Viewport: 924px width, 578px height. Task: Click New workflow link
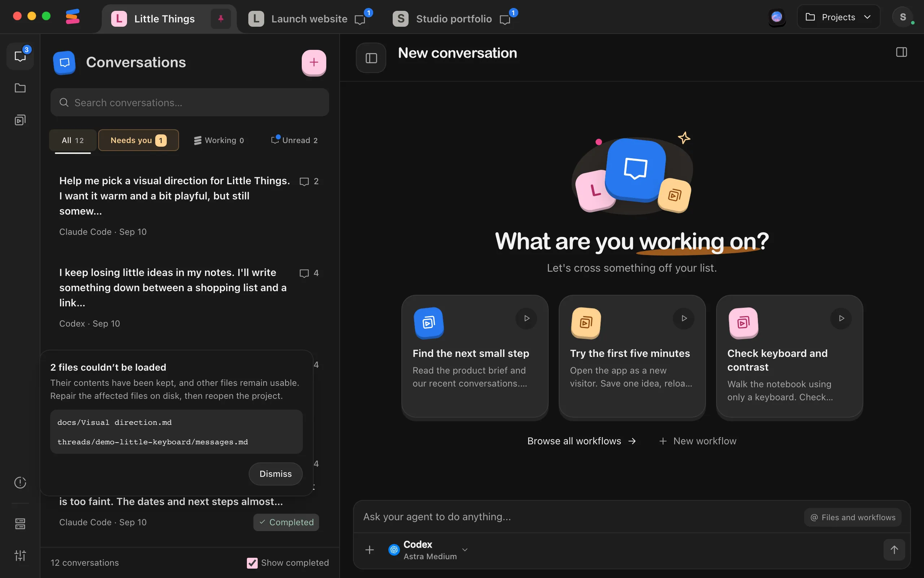[698, 441]
